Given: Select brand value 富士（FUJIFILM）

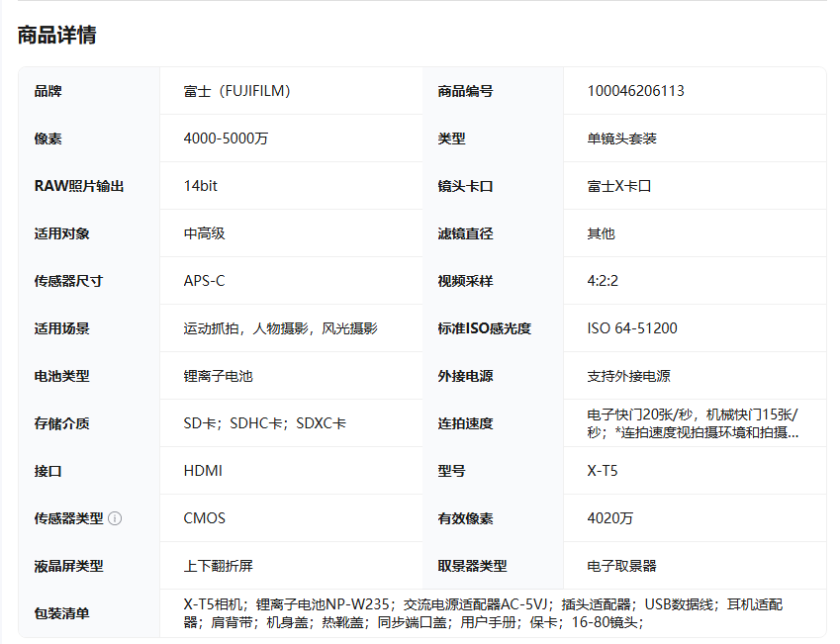Looking at the screenshot, I should [x=236, y=91].
